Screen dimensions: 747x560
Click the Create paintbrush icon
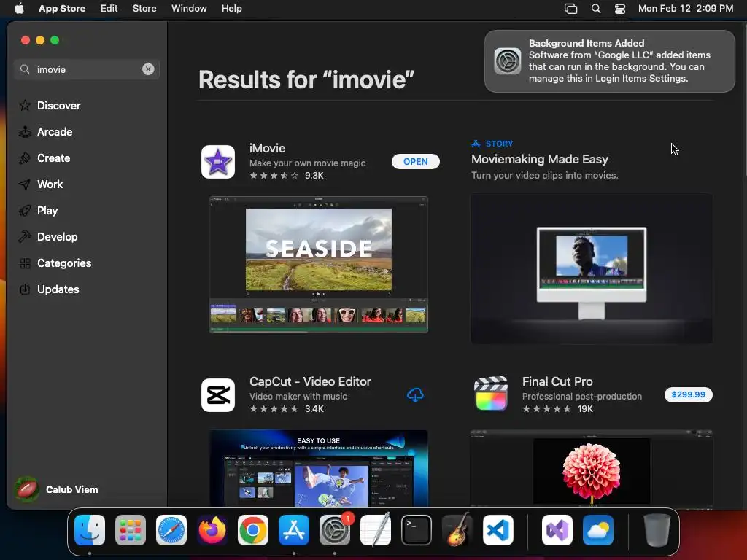pyautogui.click(x=25, y=157)
